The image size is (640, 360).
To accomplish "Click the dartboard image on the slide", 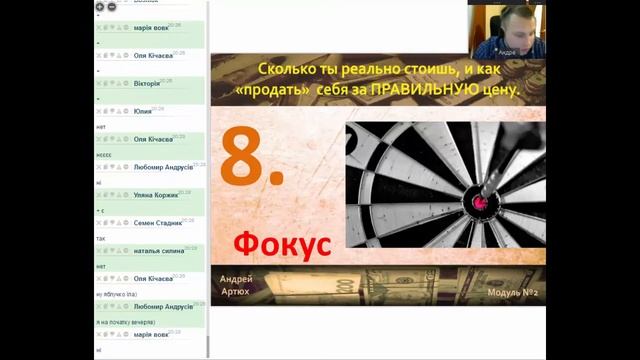I will point(446,184).
